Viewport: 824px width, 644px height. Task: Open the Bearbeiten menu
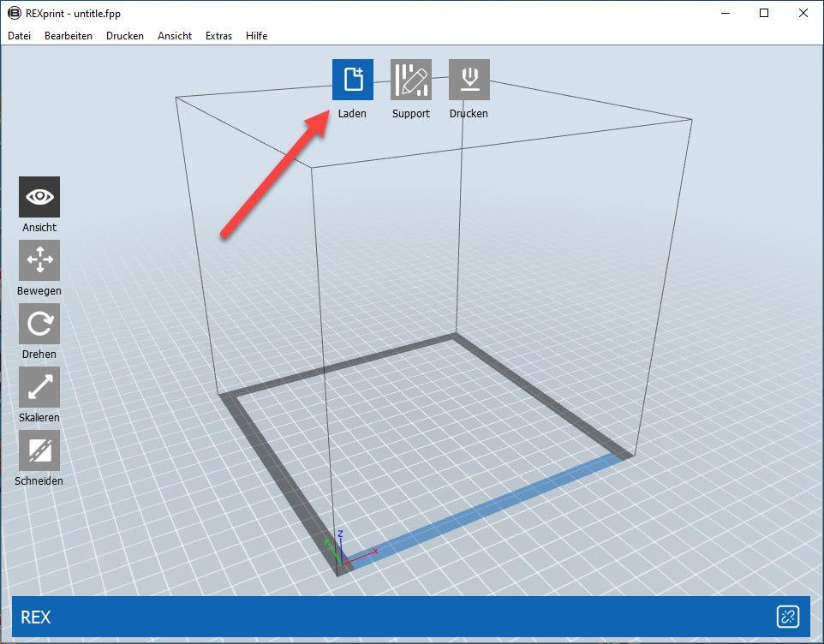tap(69, 36)
